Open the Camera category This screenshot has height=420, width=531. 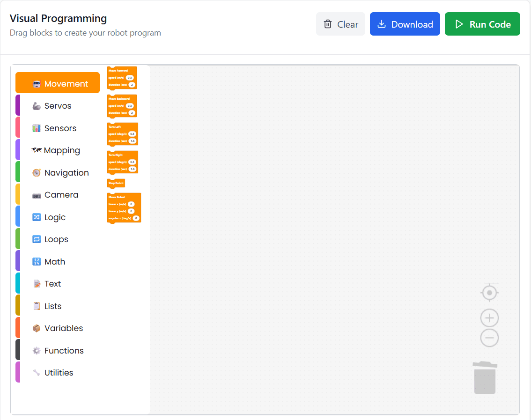click(x=61, y=195)
